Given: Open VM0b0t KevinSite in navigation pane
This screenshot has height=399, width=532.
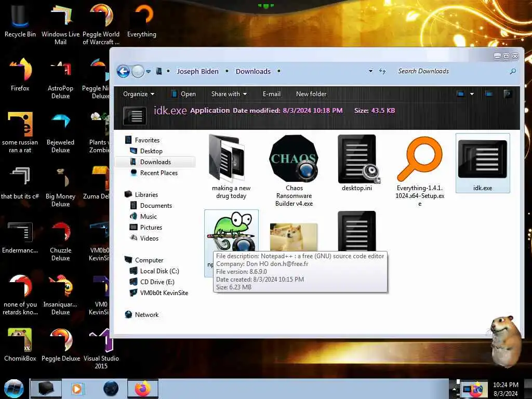Looking at the screenshot, I should pyautogui.click(x=159, y=293).
